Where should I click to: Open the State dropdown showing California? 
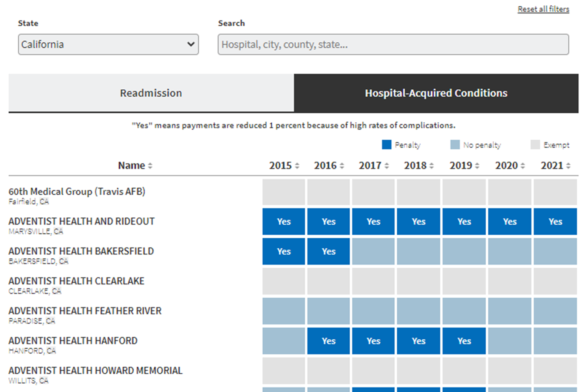108,44
